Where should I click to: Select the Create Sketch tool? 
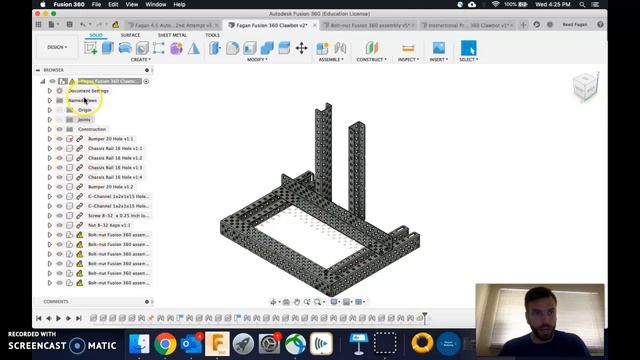(x=90, y=48)
